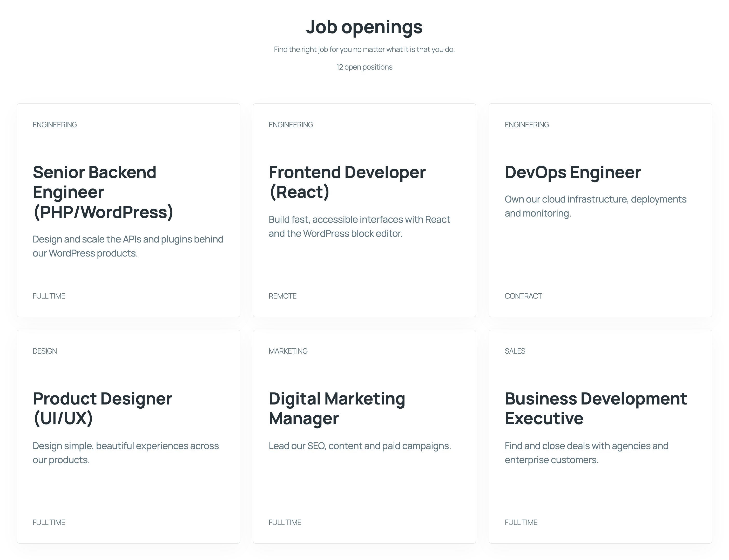Click 'Own our cloud infrastructure' description

(596, 206)
